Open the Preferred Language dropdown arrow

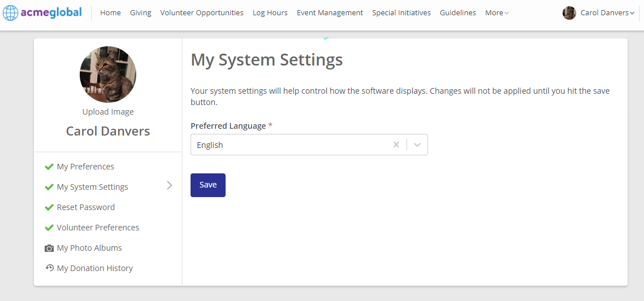point(417,145)
